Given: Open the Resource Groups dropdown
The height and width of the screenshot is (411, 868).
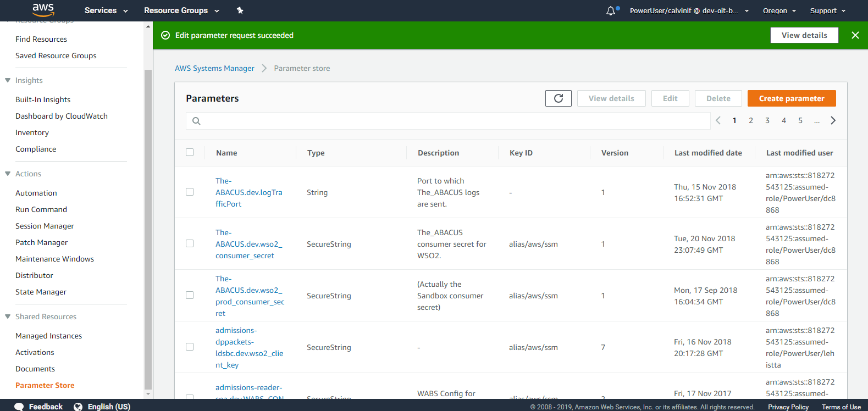Looking at the screenshot, I should [181, 10].
